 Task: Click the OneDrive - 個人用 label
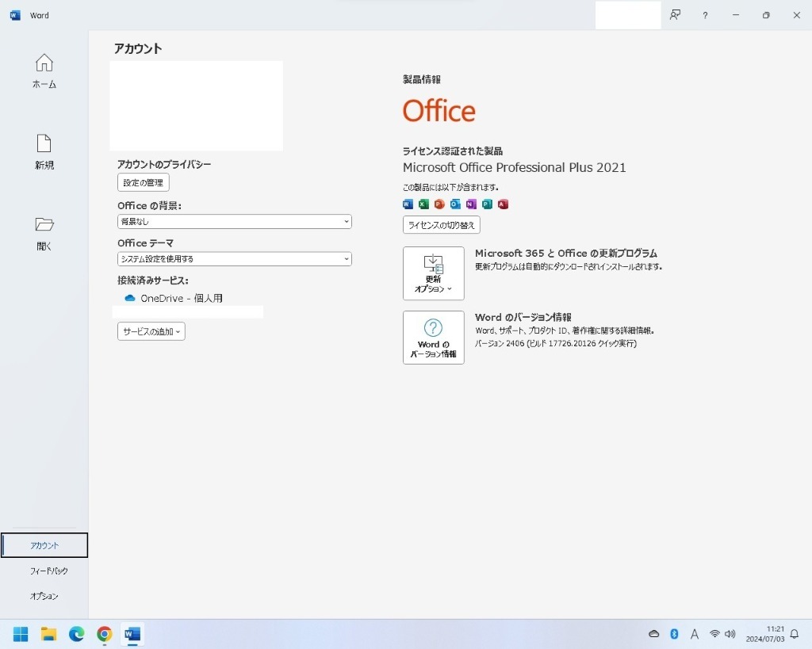click(182, 298)
